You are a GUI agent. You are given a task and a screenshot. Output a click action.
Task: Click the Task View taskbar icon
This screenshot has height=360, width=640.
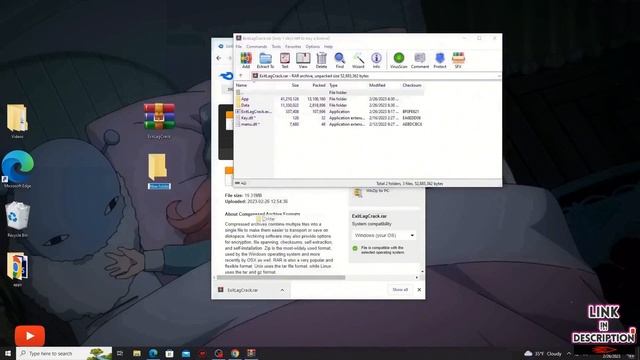pyautogui.click(x=120, y=353)
